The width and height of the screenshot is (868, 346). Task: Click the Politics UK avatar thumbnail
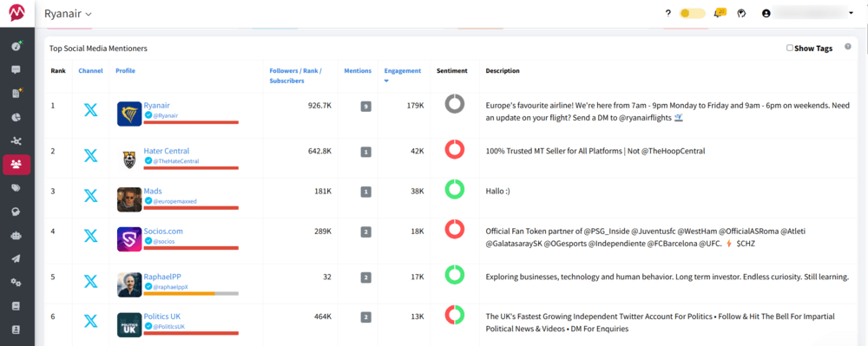129,325
